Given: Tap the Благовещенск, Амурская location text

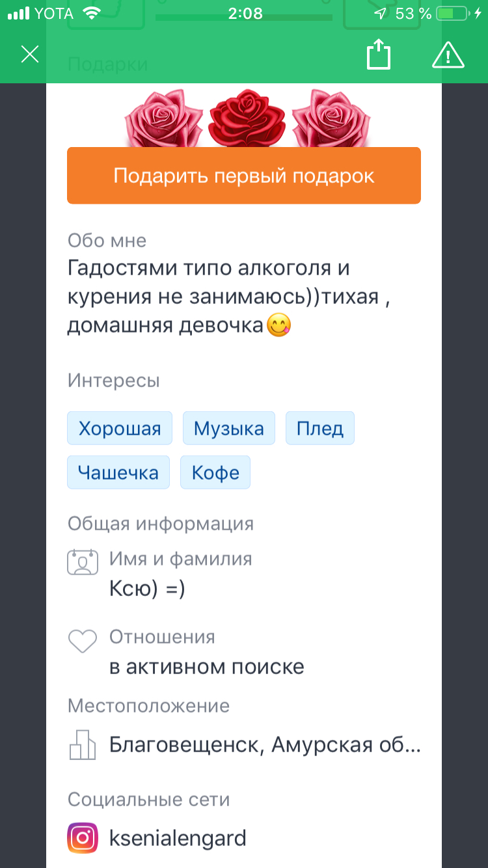Looking at the screenshot, I should tap(265, 744).
